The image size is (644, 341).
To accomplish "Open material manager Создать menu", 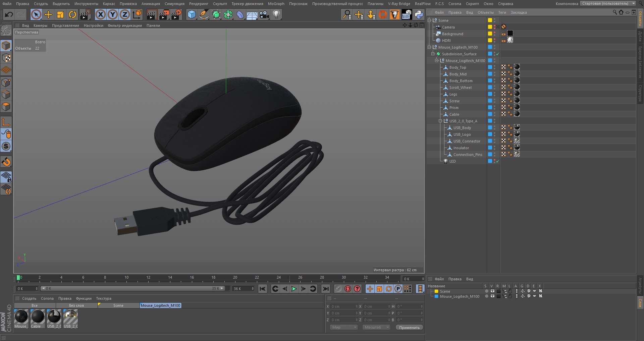I will pos(29,298).
